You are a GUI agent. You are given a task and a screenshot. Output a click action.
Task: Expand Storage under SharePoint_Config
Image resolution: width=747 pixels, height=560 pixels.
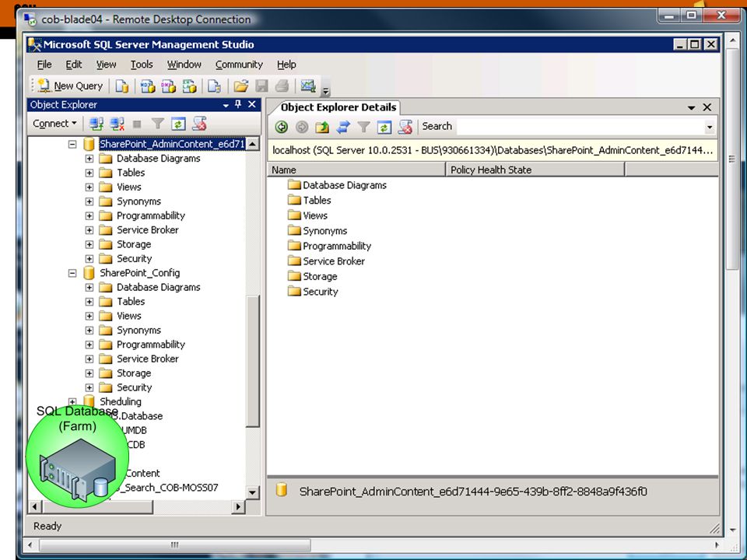click(x=89, y=373)
